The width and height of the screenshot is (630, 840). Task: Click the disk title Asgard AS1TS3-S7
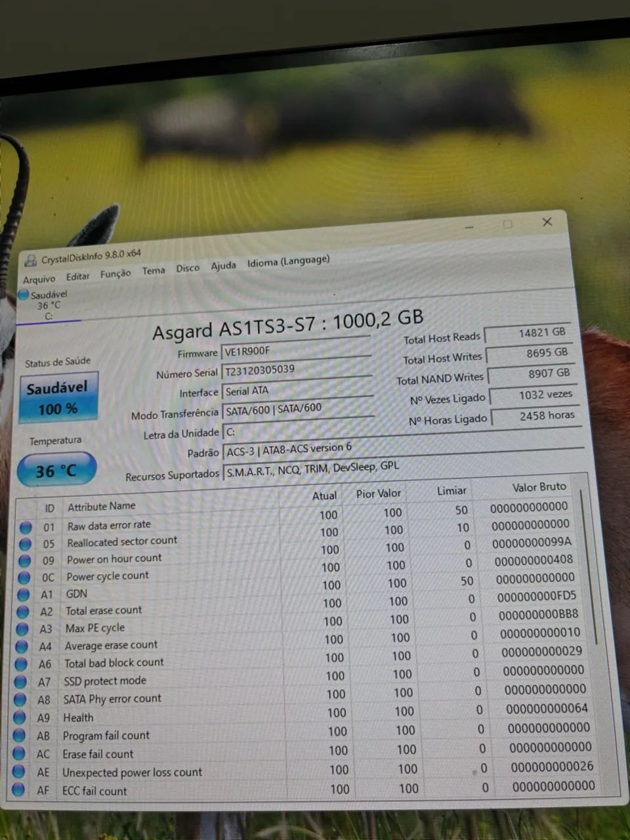287,324
